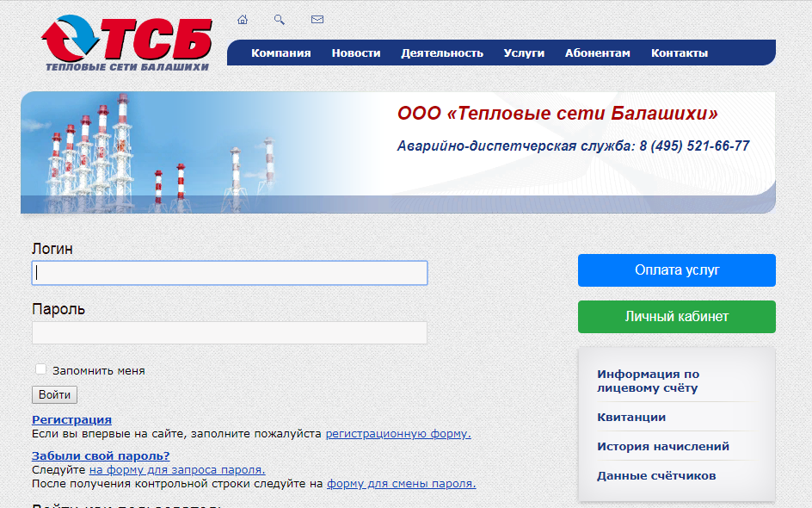Viewport: 812px width, 508px height.
Task: Open the Деятельность menu item
Action: pos(442,53)
